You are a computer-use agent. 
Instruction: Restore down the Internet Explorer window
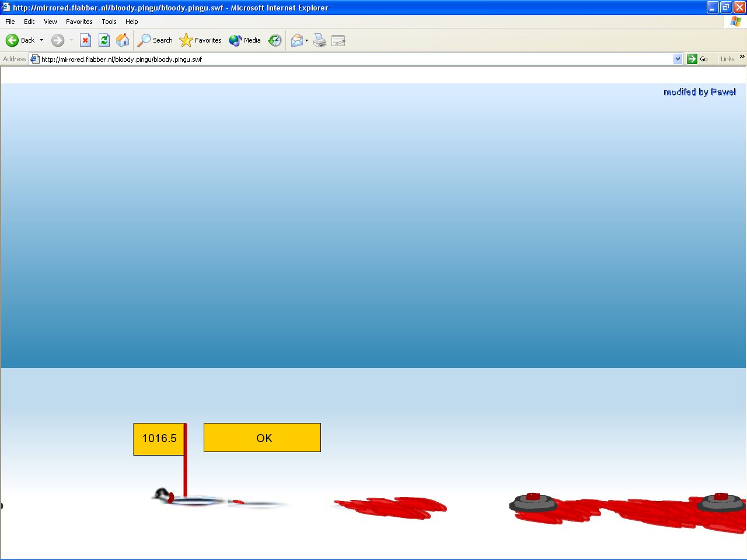(x=726, y=8)
